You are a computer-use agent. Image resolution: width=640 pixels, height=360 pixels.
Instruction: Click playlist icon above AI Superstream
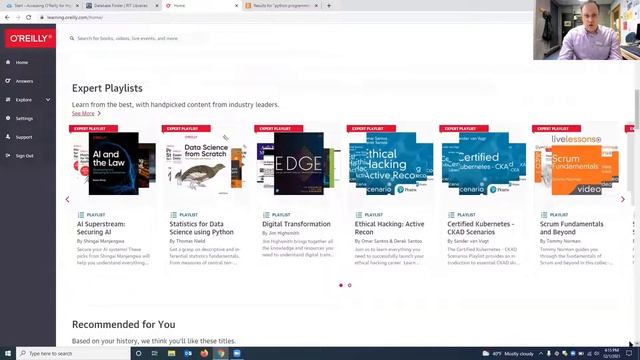pos(81,215)
